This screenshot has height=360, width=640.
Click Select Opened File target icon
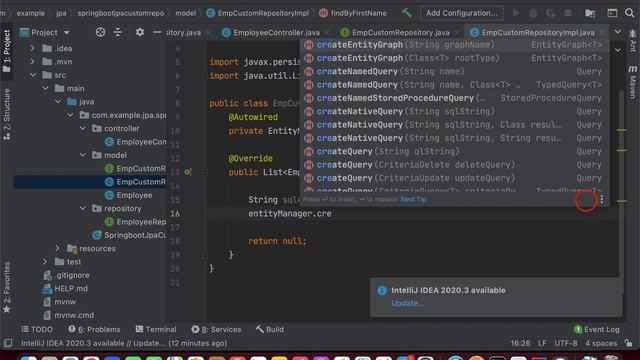tap(100, 32)
